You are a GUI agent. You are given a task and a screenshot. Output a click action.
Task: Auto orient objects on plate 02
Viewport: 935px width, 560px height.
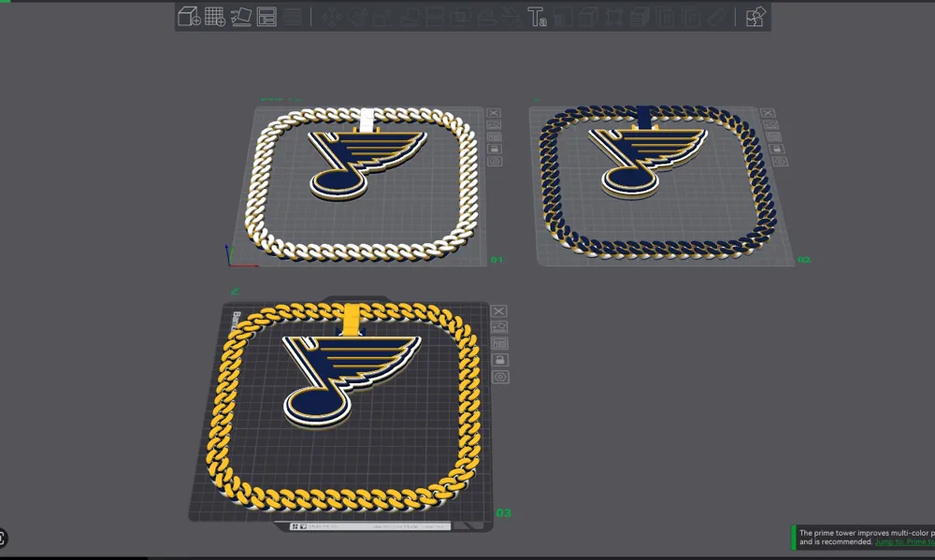coord(770,124)
